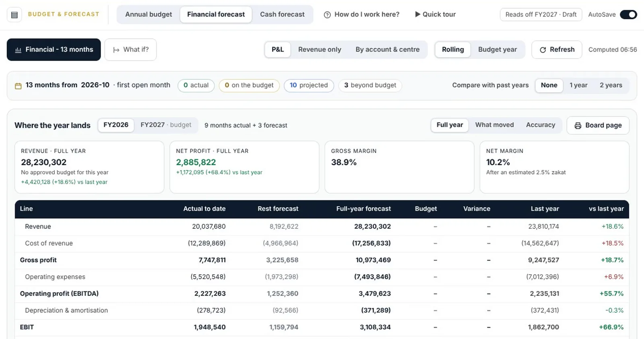Click the Board page button

point(598,126)
